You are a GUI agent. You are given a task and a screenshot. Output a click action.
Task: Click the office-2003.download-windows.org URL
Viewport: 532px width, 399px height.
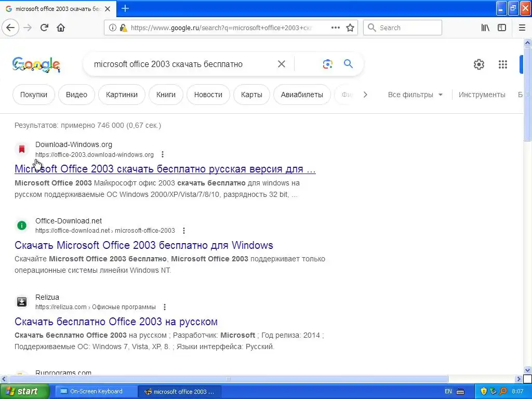click(95, 155)
